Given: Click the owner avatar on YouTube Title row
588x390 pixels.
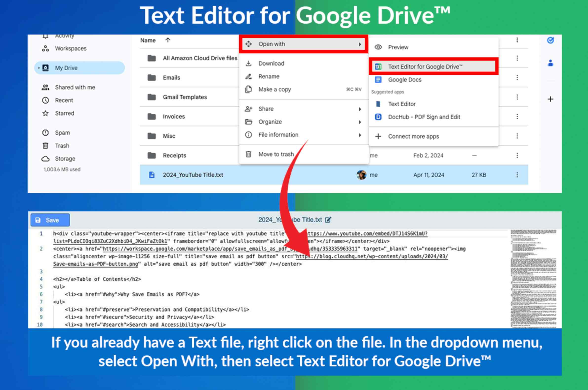Looking at the screenshot, I should coord(361,175).
